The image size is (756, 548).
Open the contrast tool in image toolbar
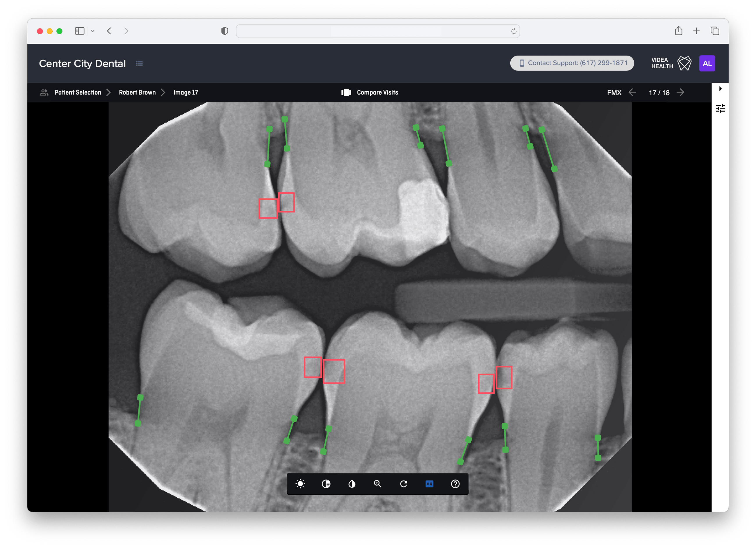pyautogui.click(x=326, y=484)
